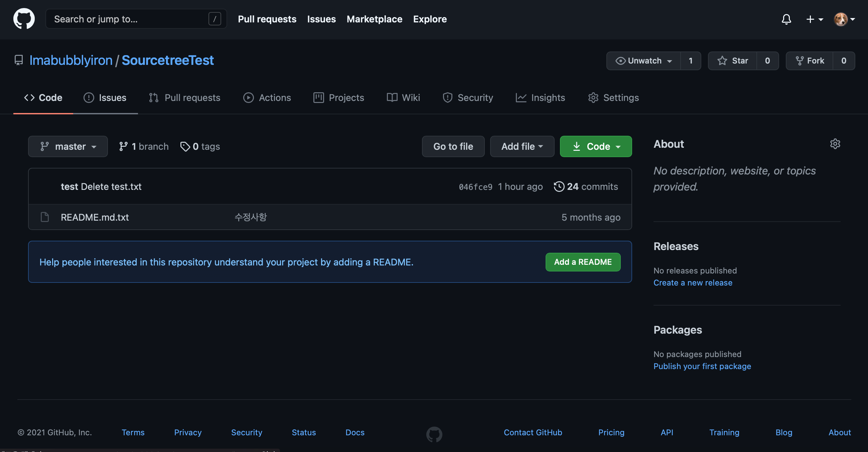The image size is (868, 452).
Task: Click the footer GitHub logo
Action: coord(434,434)
